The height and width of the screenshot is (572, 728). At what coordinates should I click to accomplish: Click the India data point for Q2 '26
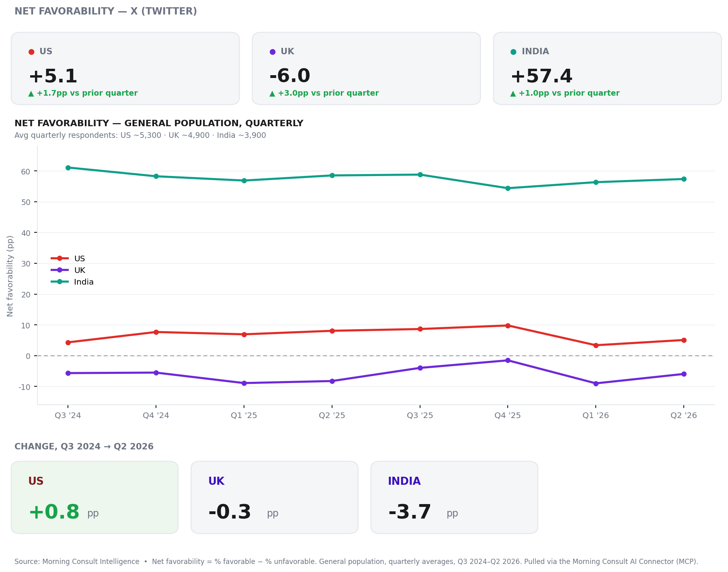(684, 179)
